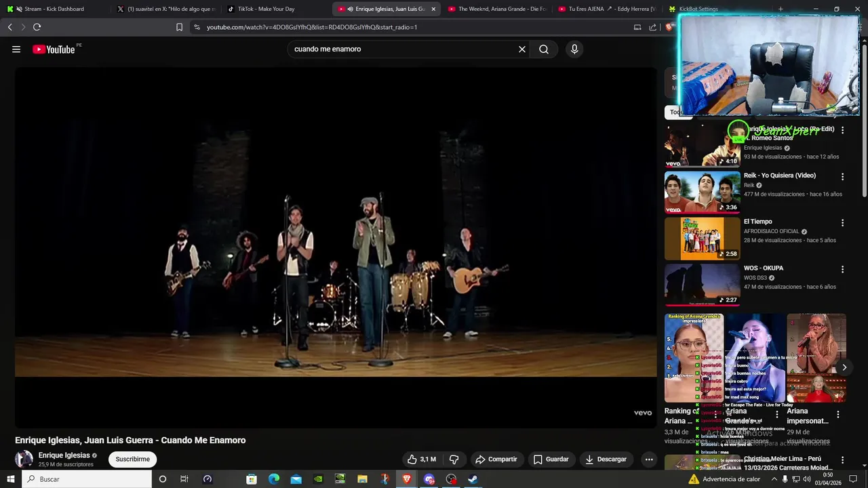Open the YouTube hamburger guide menu
The width and height of the screenshot is (868, 488).
16,49
